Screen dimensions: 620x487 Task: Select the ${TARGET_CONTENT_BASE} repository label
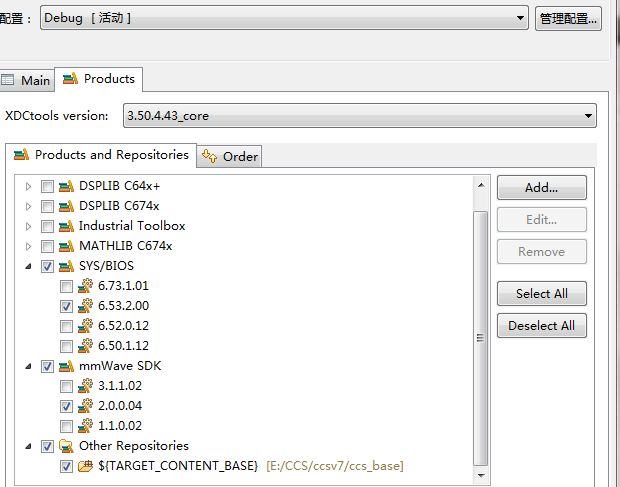coord(178,466)
